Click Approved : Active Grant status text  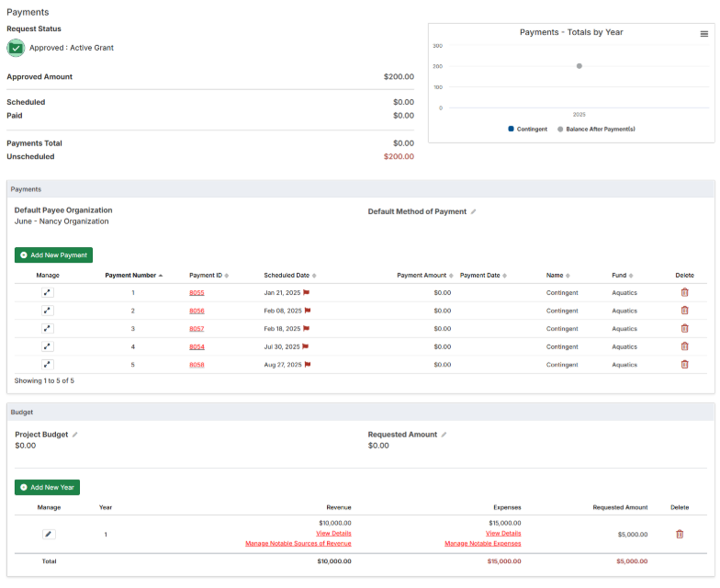coord(72,48)
